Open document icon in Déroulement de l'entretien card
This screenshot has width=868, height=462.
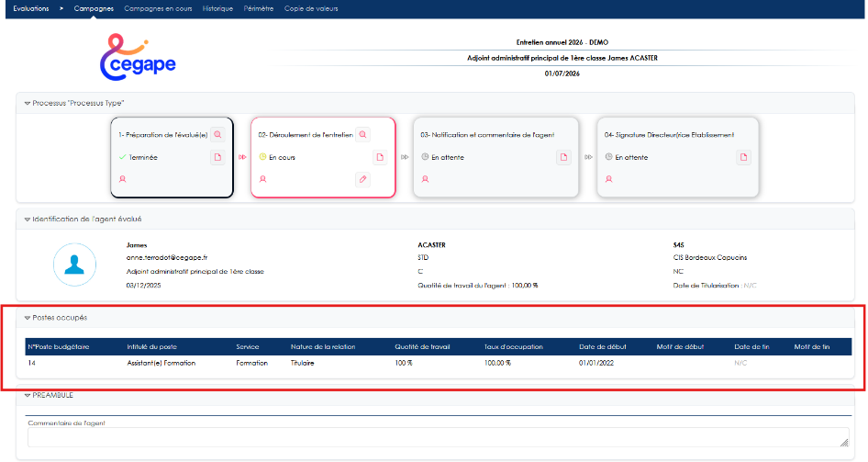[380, 157]
